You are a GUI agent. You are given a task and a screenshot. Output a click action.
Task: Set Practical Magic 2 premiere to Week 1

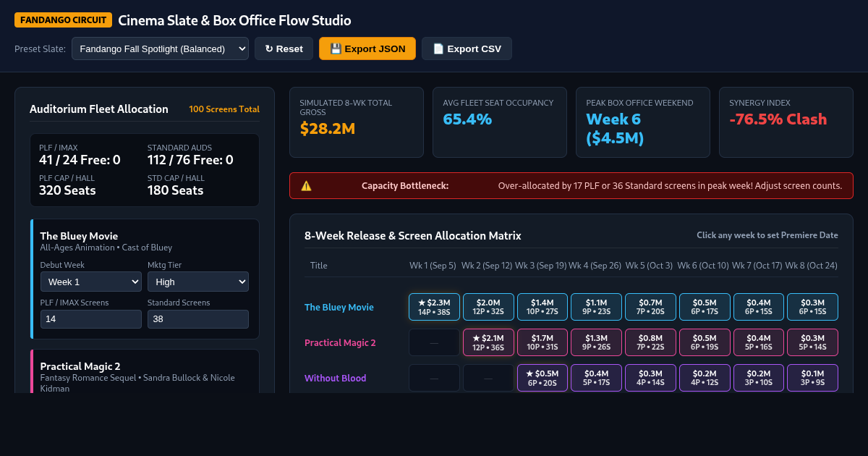(x=434, y=342)
